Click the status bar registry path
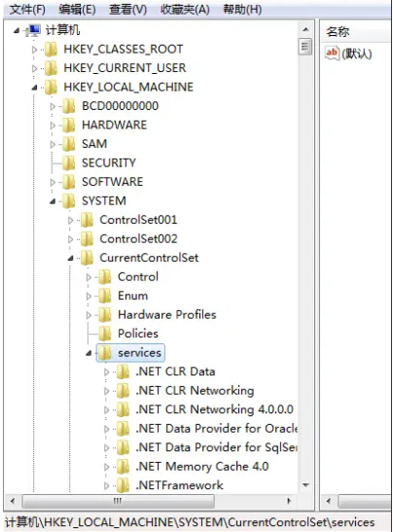The width and height of the screenshot is (393, 532). [x=190, y=522]
